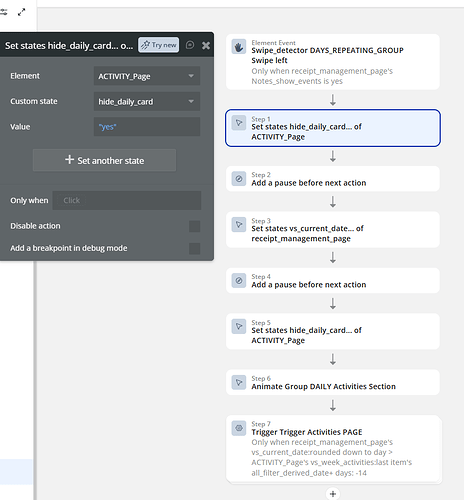Select Step 7 Trigger Activities PAGE action
The height and width of the screenshot is (500, 464).
click(x=334, y=449)
